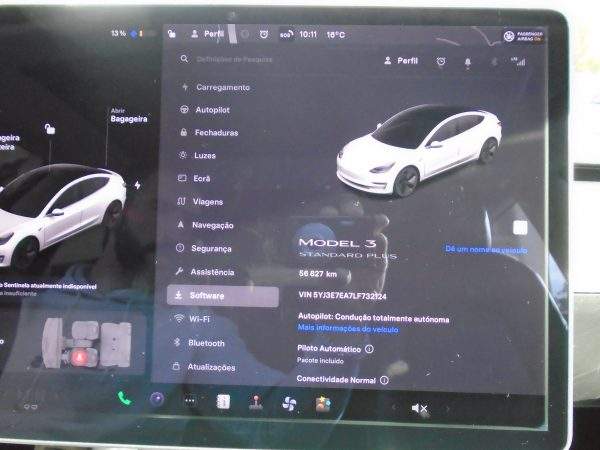
Task: Raise volume with the right arrow
Action: pyautogui.click(x=447, y=409)
